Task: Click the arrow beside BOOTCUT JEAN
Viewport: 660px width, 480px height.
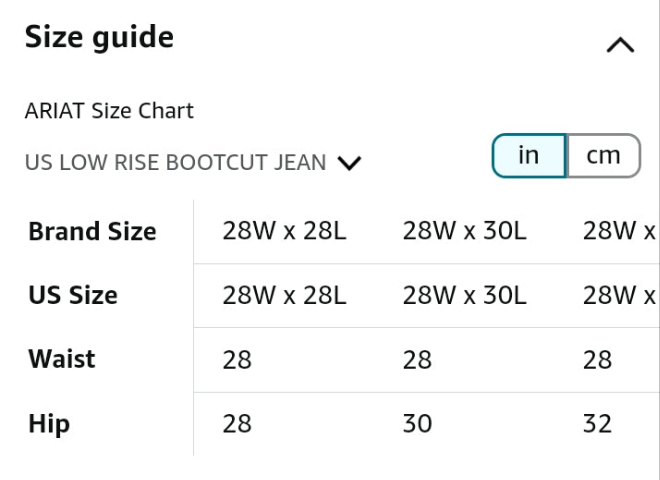Action: point(349,163)
